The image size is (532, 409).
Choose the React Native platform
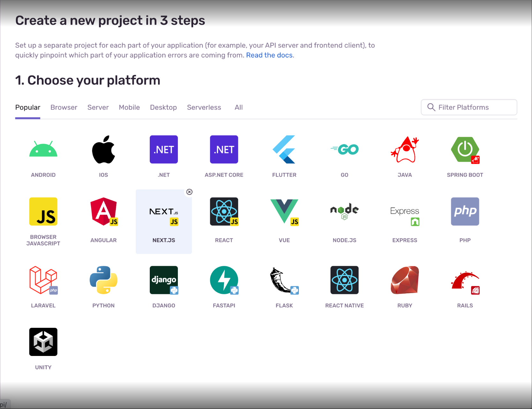(x=345, y=280)
